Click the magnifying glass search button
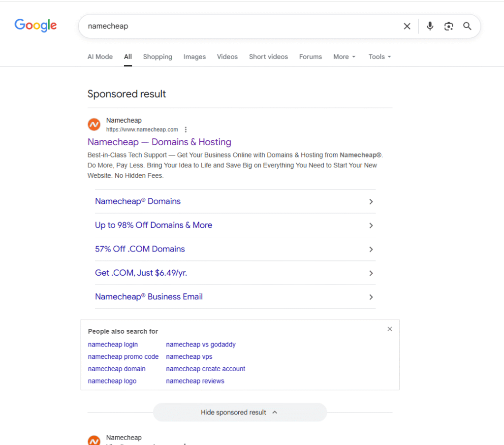This screenshot has height=445, width=504. pyautogui.click(x=467, y=26)
